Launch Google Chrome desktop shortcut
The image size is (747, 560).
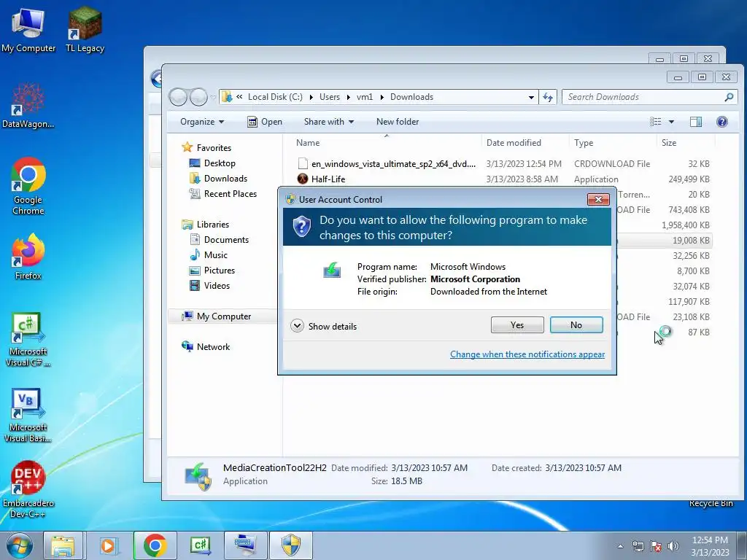click(28, 186)
